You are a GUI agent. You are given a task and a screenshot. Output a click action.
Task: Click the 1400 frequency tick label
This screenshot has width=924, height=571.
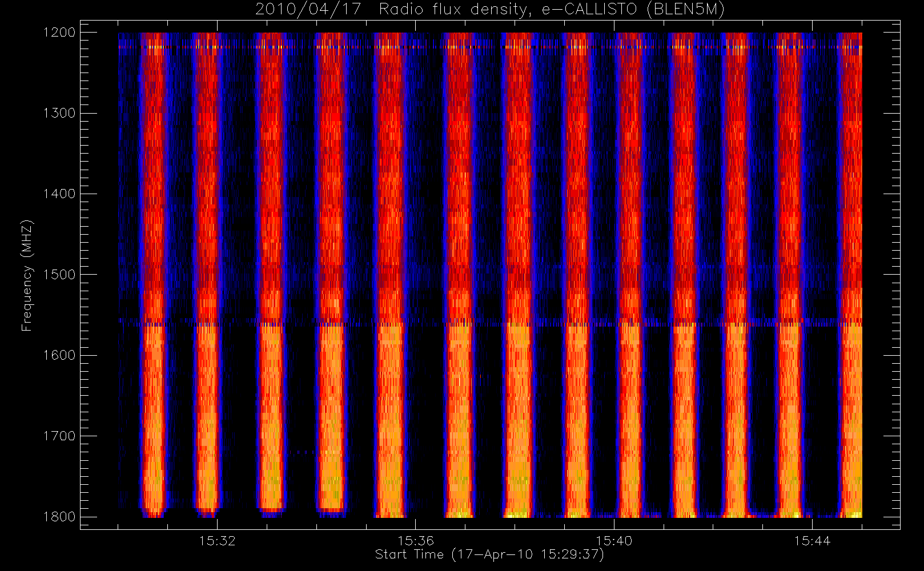pos(59,194)
